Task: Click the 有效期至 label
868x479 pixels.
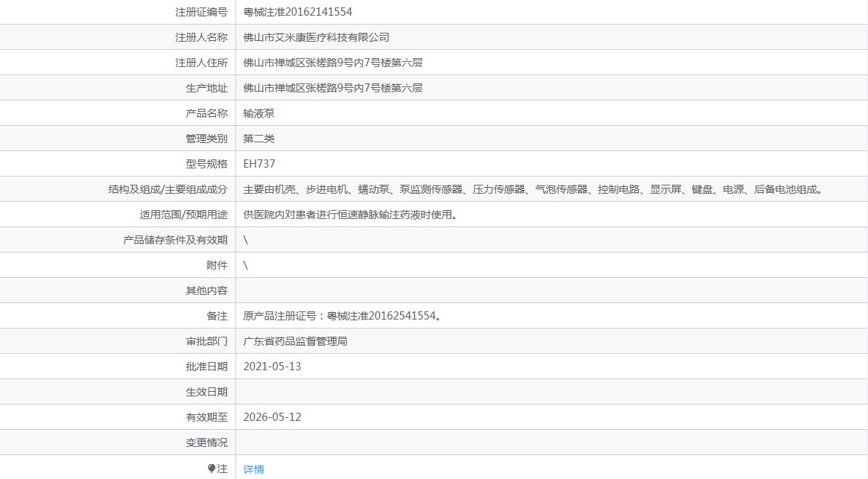Action: (206, 417)
